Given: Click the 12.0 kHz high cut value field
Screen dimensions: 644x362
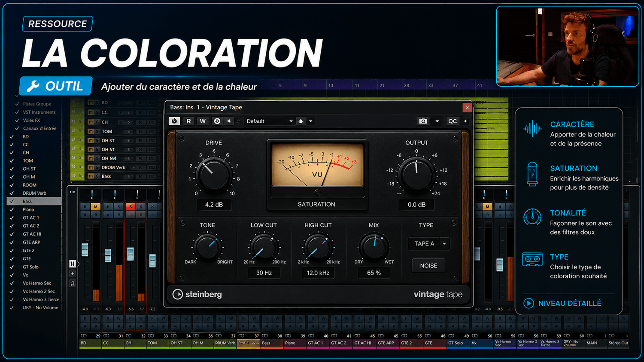Looking at the screenshot, I should pos(318,273).
